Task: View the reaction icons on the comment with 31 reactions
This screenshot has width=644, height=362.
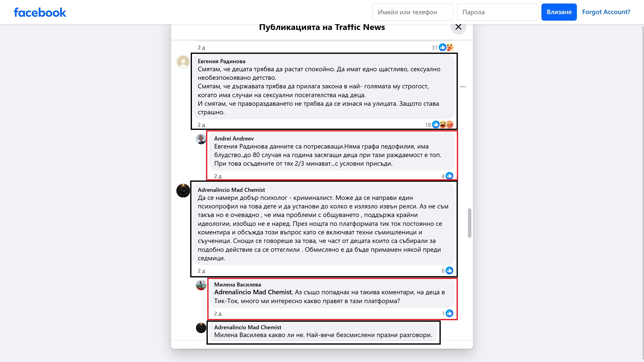Action: tap(446, 47)
